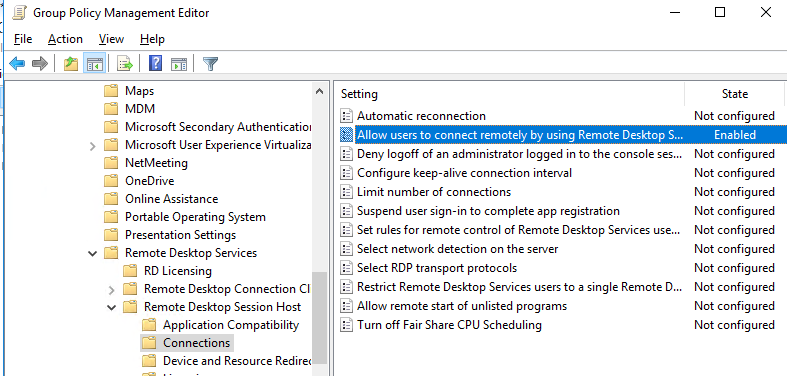Click the tree scrollbar up arrow

coord(319,91)
